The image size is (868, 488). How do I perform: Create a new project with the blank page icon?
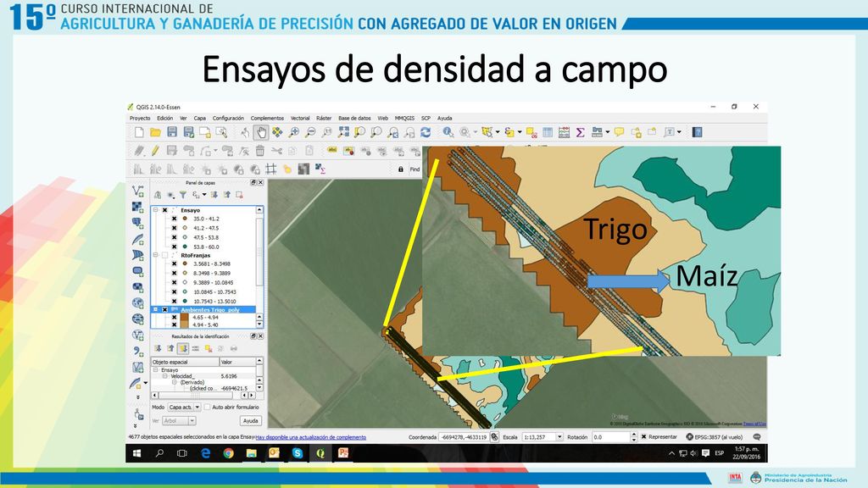[x=139, y=132]
